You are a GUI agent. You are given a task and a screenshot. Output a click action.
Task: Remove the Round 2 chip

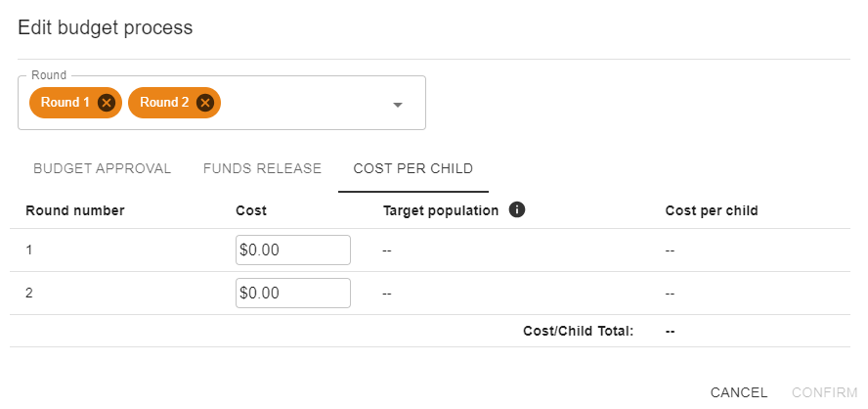(x=204, y=103)
